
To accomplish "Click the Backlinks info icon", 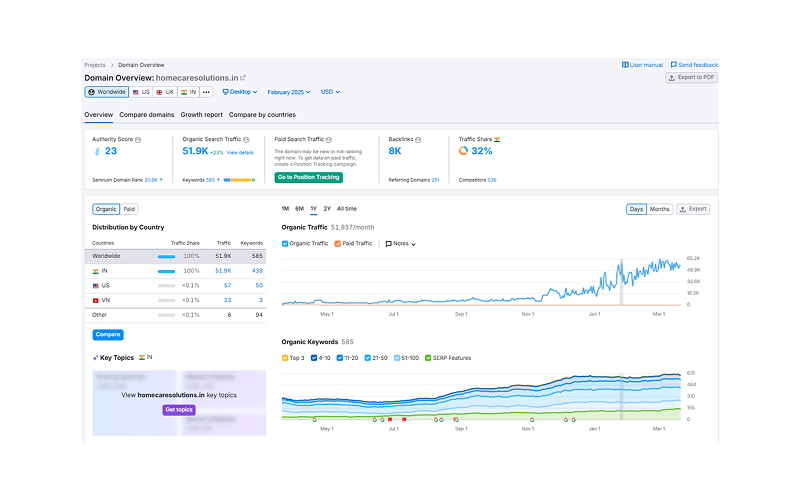I will click(418, 139).
